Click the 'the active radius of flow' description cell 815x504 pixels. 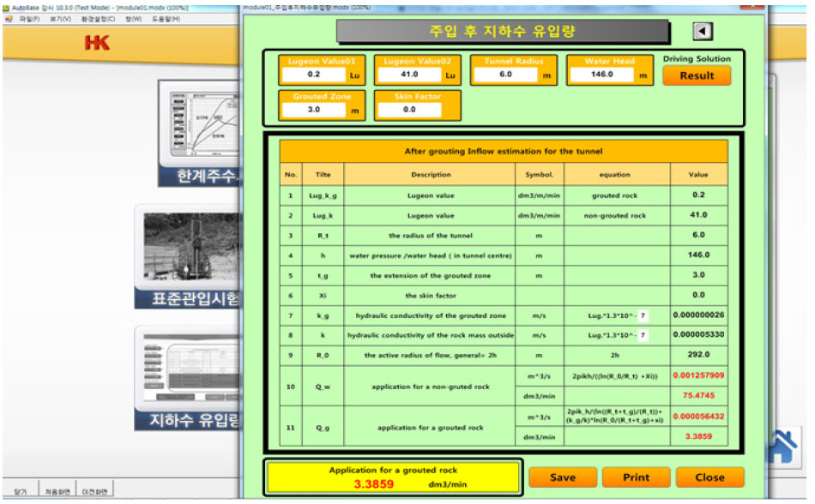click(x=431, y=356)
